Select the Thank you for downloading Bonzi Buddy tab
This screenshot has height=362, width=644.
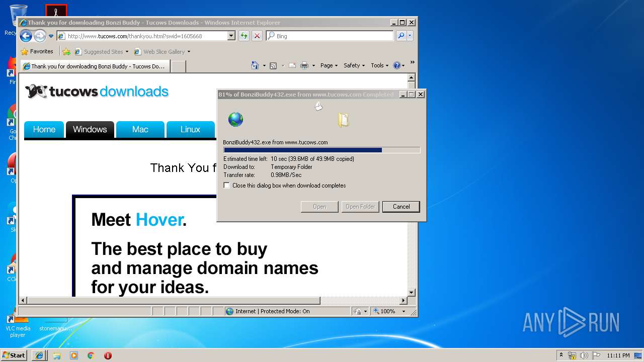pyautogui.click(x=95, y=66)
